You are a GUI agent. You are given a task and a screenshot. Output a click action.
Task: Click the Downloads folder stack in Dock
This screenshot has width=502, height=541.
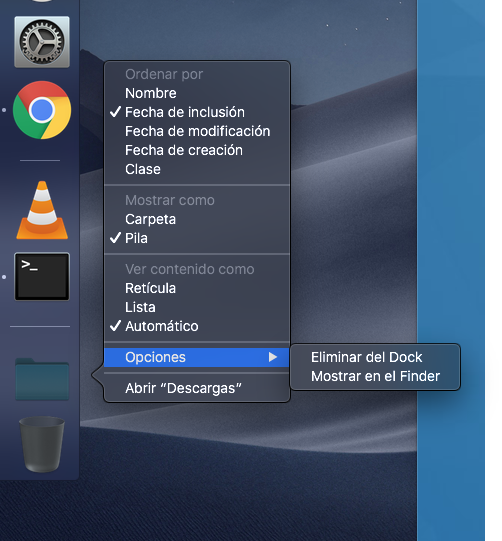(42, 379)
